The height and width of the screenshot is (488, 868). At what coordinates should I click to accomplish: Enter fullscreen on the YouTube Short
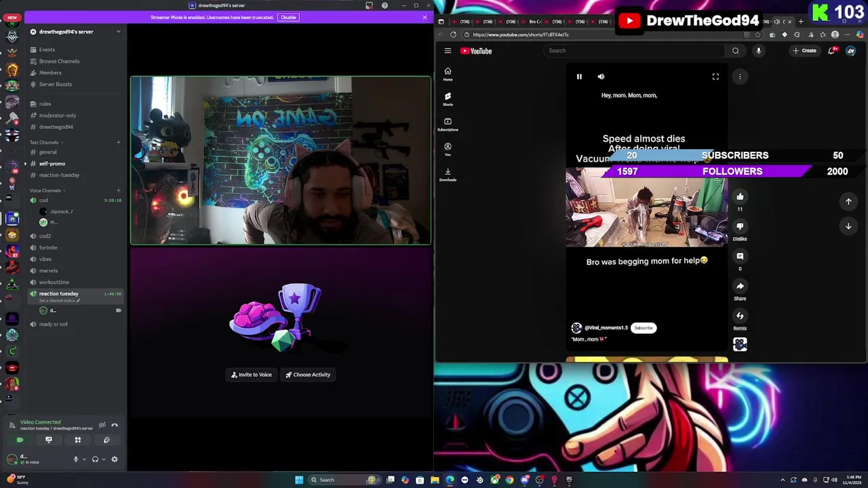tap(715, 77)
